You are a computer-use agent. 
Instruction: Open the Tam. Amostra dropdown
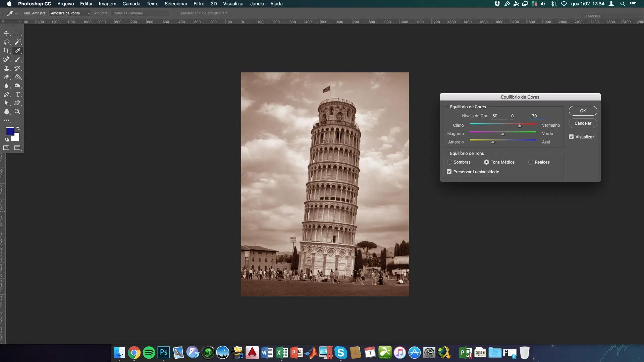[x=70, y=13]
